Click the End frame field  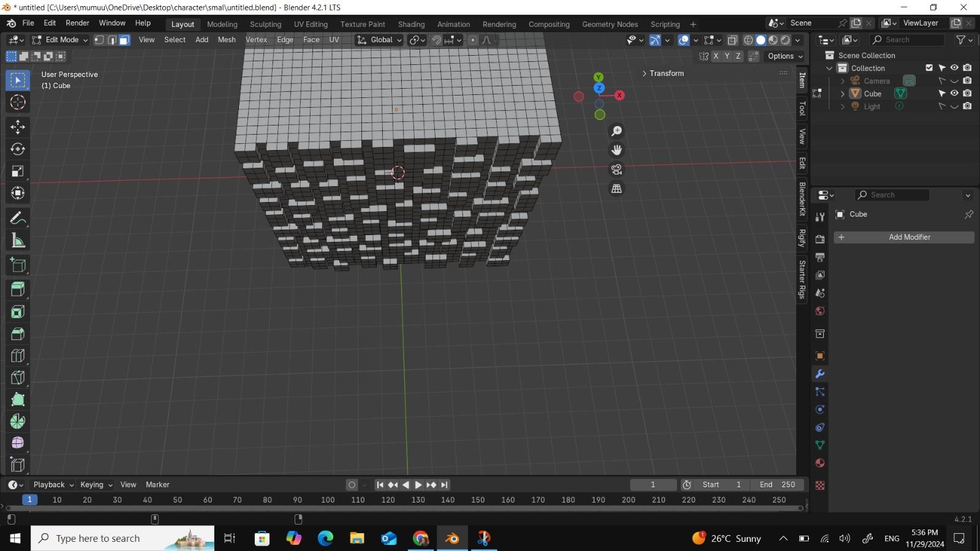coord(777,484)
